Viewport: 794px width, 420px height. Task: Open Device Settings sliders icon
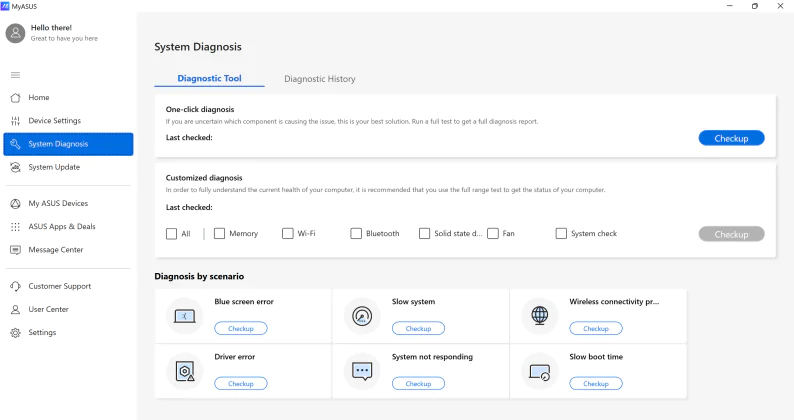click(x=16, y=121)
